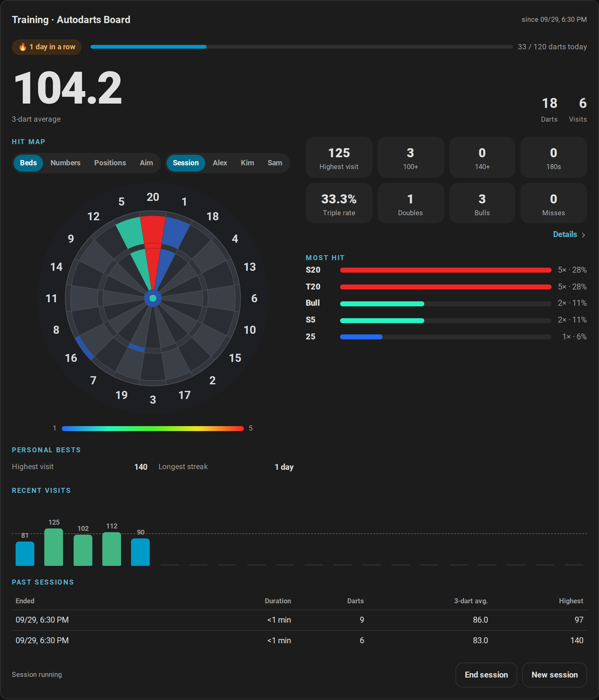Click the S20 most hit bar
The height and width of the screenshot is (700, 599).
446,270
